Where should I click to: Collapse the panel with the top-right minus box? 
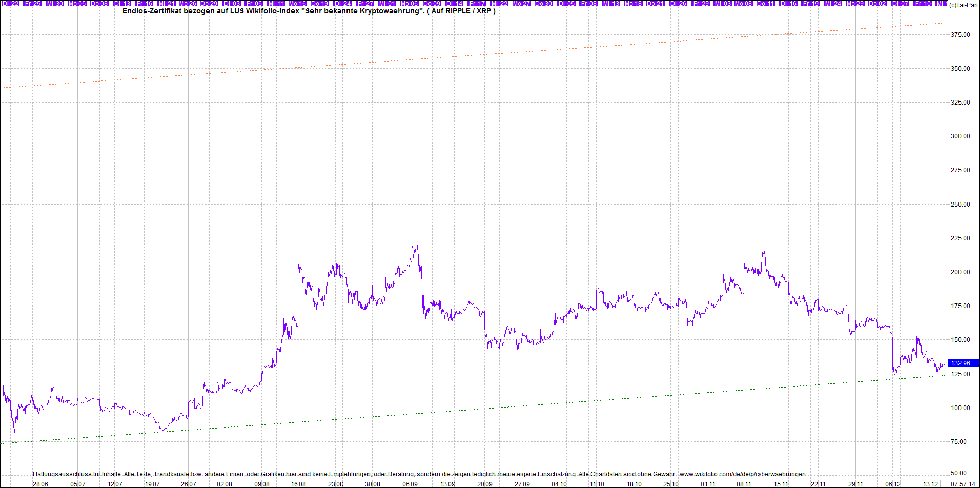tap(976, 12)
